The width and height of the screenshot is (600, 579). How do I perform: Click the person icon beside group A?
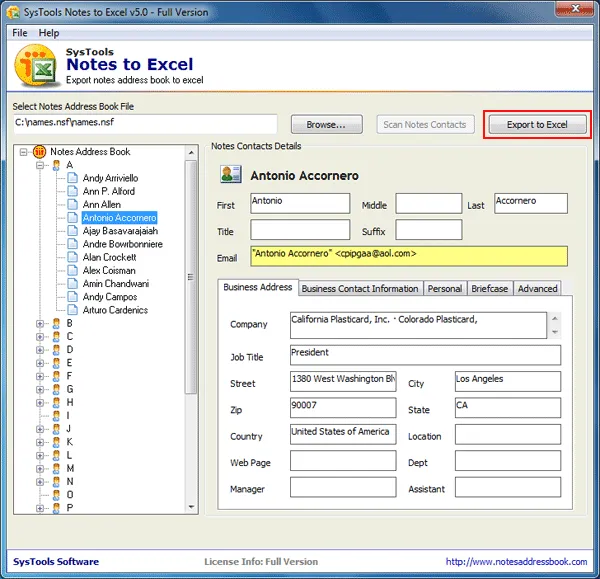pyautogui.click(x=56, y=165)
